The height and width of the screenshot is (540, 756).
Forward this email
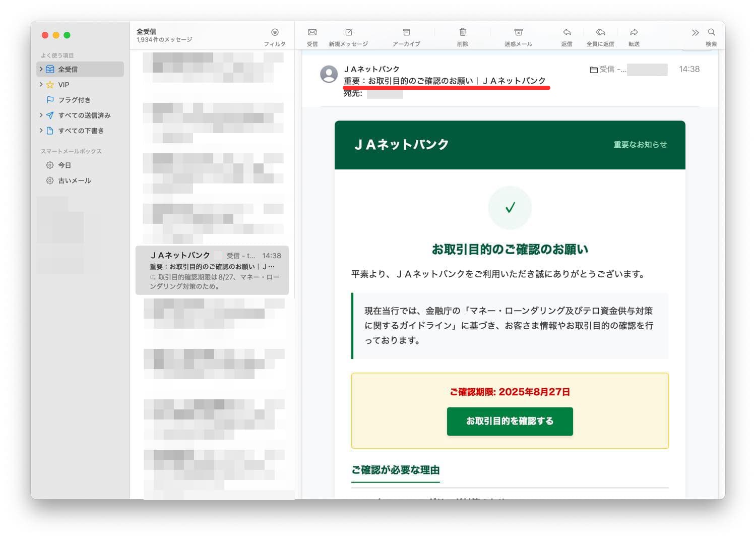634,33
